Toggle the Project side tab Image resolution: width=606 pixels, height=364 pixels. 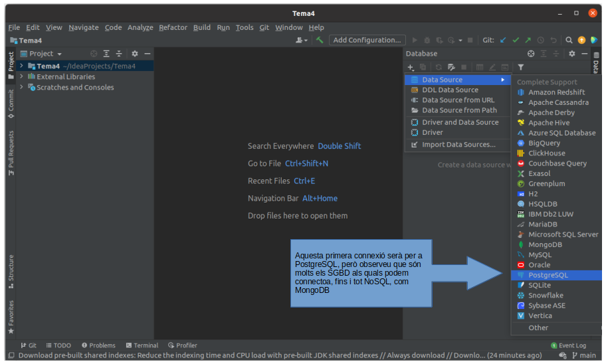[11, 65]
